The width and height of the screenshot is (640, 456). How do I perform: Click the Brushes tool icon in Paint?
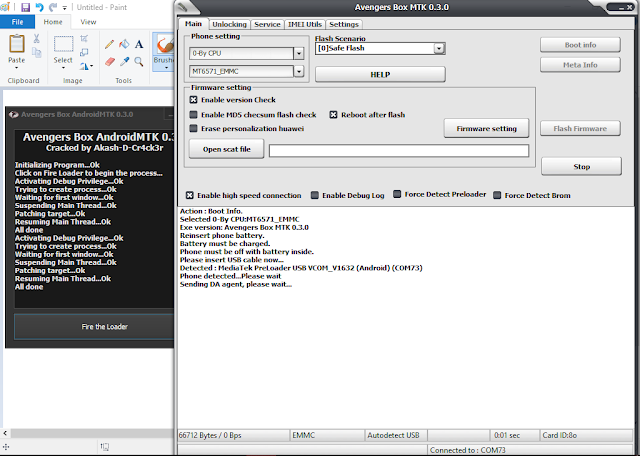165,44
